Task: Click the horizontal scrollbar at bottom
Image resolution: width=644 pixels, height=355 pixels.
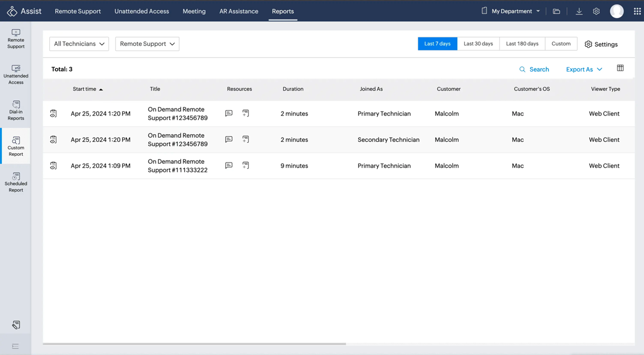Action: pos(194,344)
